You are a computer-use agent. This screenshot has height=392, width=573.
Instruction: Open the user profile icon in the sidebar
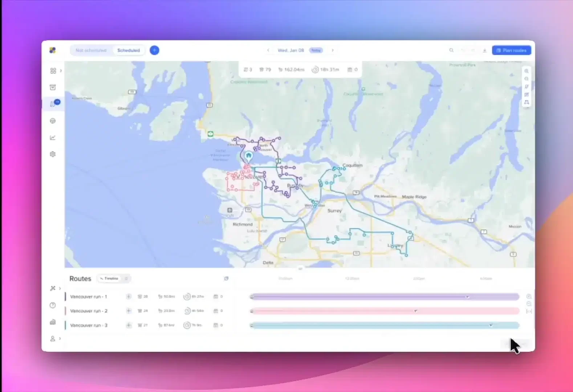tap(53, 338)
